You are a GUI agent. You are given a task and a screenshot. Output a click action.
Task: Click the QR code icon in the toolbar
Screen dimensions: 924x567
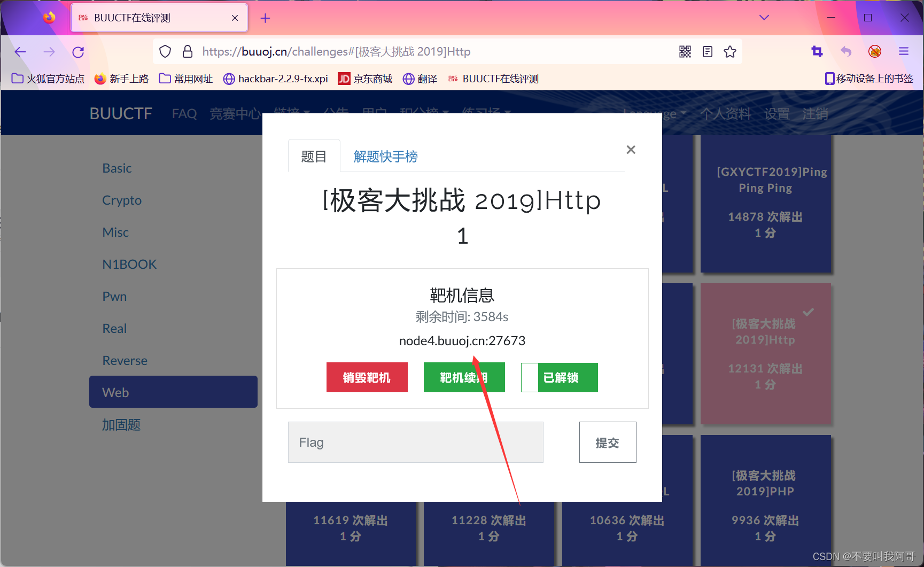point(685,51)
